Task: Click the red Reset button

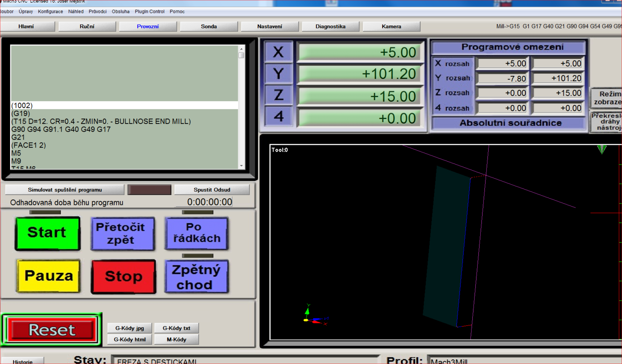Action: coord(52,330)
